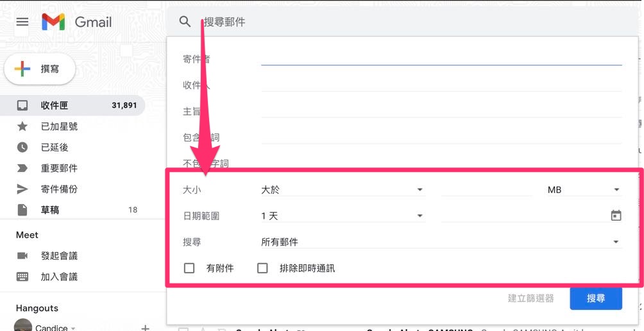Click the blue 搜尋 search button
This screenshot has width=644, height=331.
coord(596,298)
